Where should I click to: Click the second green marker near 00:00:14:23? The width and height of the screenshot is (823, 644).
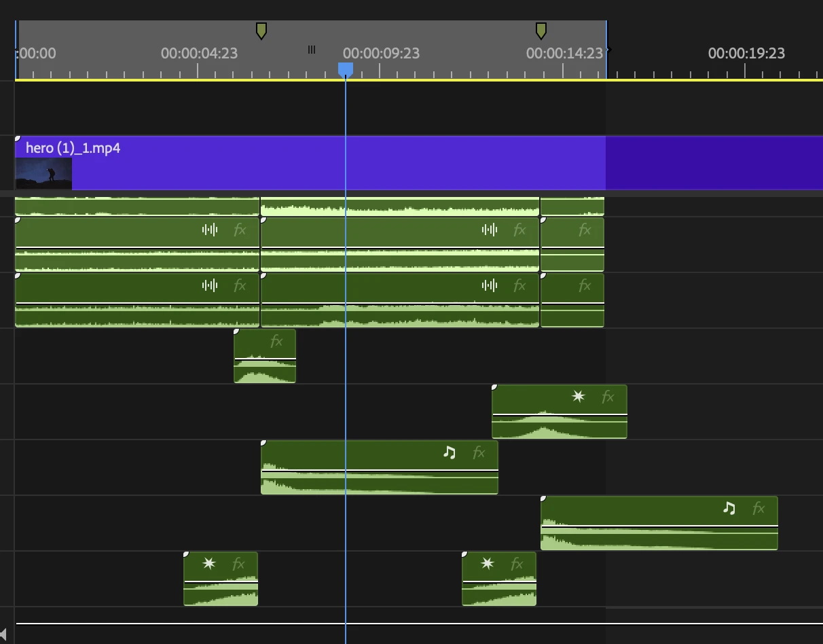pyautogui.click(x=541, y=31)
